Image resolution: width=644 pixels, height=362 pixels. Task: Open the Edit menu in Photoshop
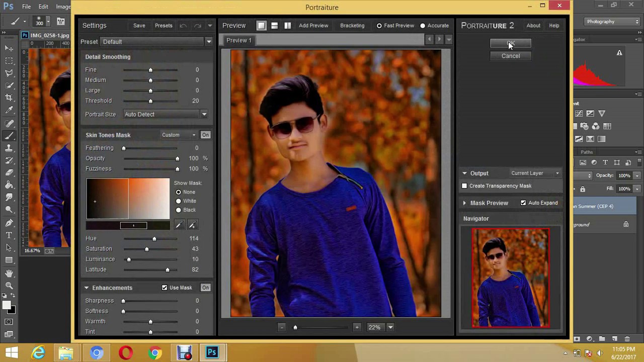point(43,7)
